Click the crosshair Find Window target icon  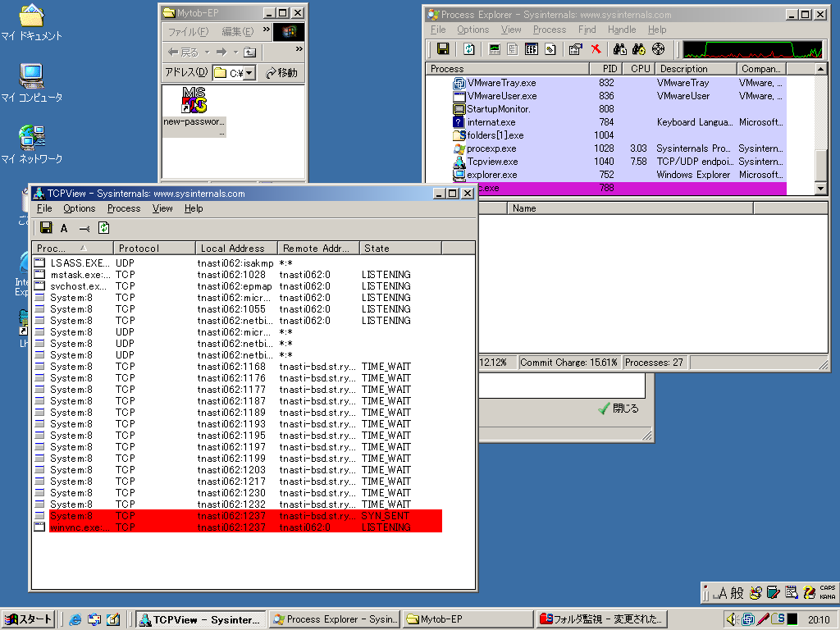pyautogui.click(x=657, y=49)
